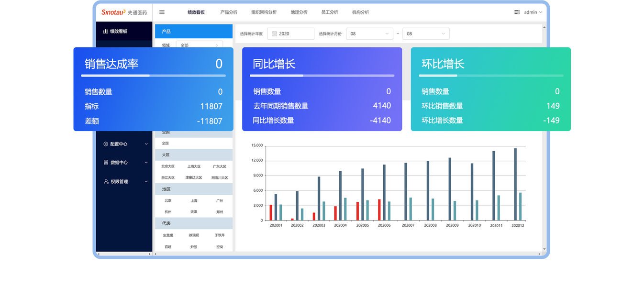Screen dimensions: 644x287
Task: Click the 绩效看板 bar chart icon
Action: (x=105, y=32)
